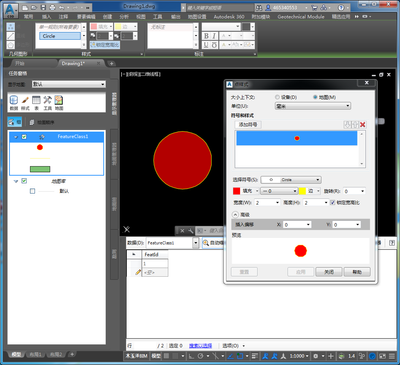This screenshot has height=365, width=400.
Task: Click the Table icon in task pane
Action: (x=36, y=103)
